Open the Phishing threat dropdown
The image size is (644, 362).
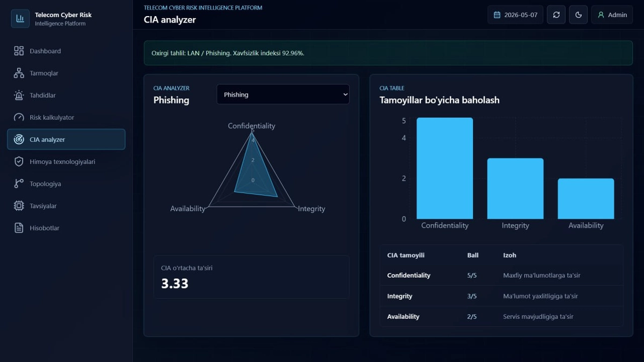(x=283, y=94)
